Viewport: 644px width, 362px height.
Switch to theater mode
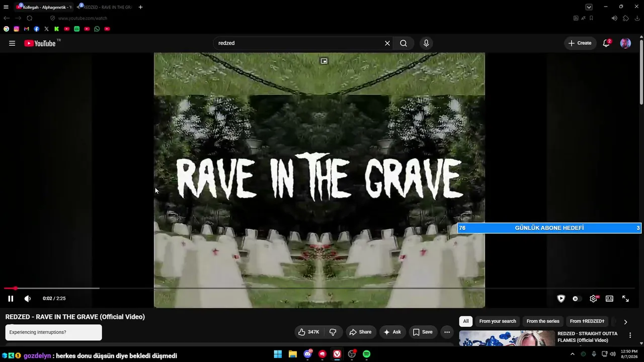[609, 299]
